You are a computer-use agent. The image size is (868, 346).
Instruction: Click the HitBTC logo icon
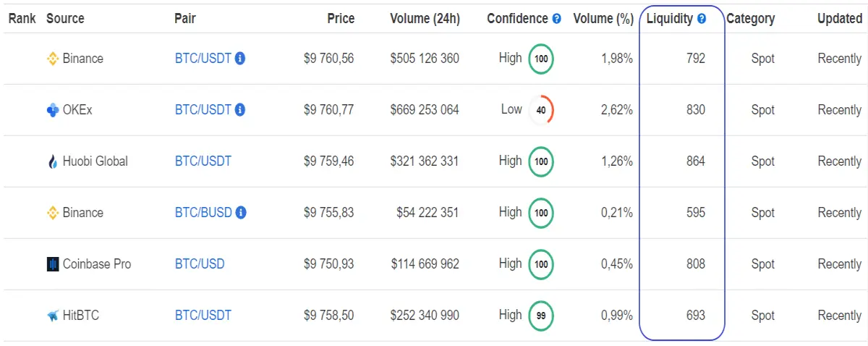click(52, 316)
